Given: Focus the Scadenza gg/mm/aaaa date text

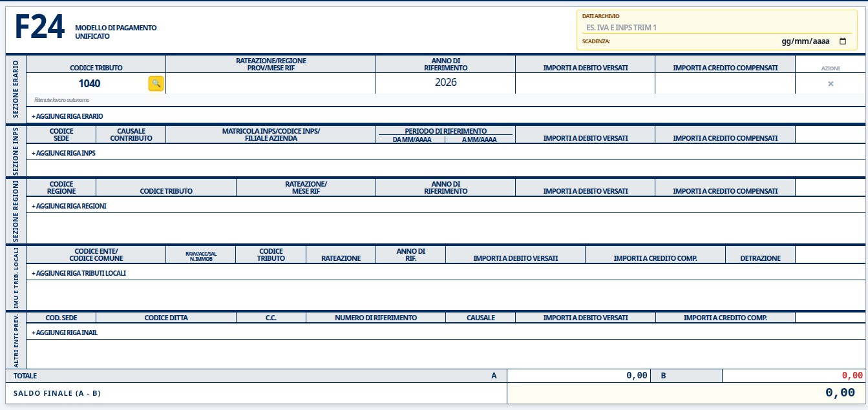Looking at the screenshot, I should [805, 41].
